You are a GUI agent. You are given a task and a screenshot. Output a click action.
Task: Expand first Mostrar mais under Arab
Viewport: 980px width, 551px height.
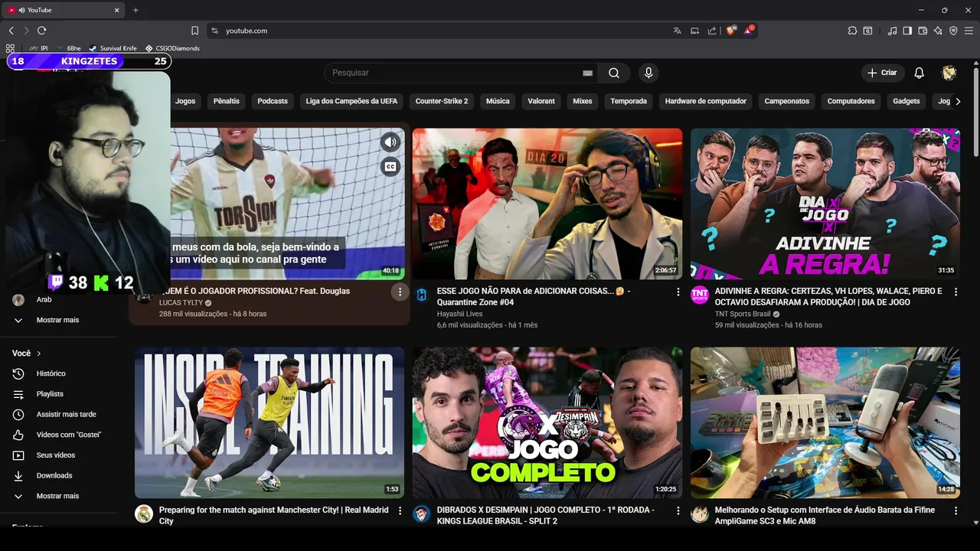click(57, 320)
